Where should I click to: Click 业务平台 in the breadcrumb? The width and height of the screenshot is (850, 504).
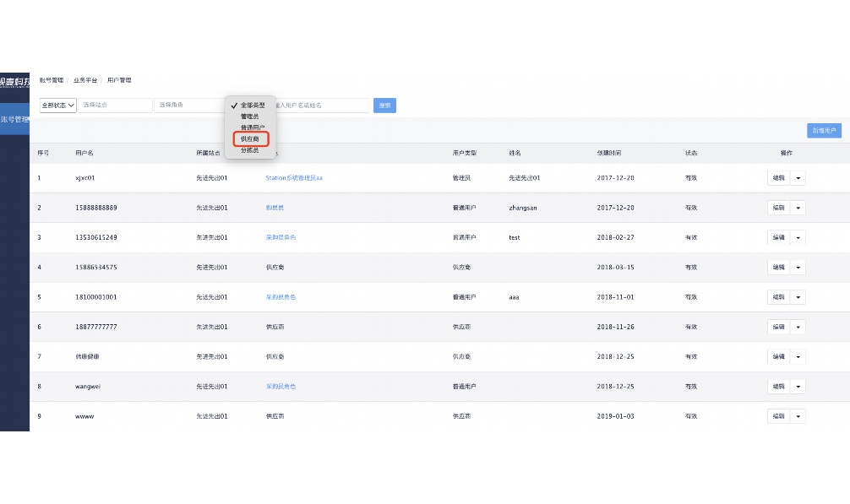(x=85, y=80)
